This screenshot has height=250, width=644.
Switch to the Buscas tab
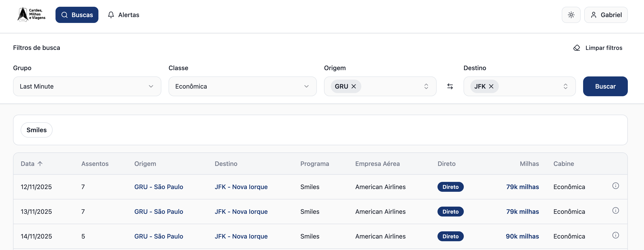click(77, 15)
